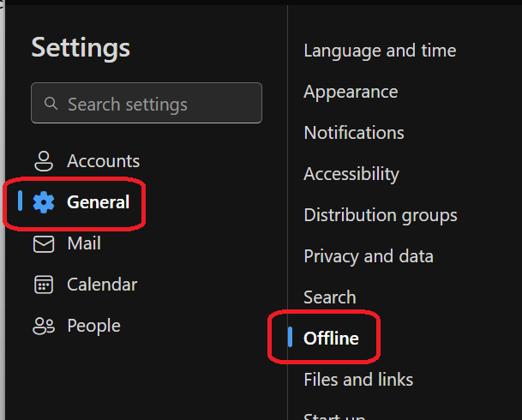The image size is (522, 420).
Task: Open Files and links settings
Action: (x=358, y=379)
